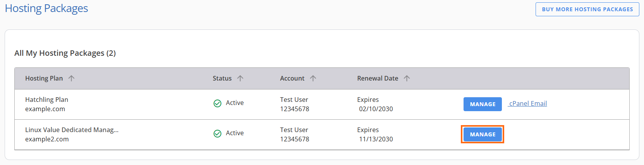The image size is (644, 165).
Task: Click the Renewal Date column header text
Action: (x=378, y=78)
